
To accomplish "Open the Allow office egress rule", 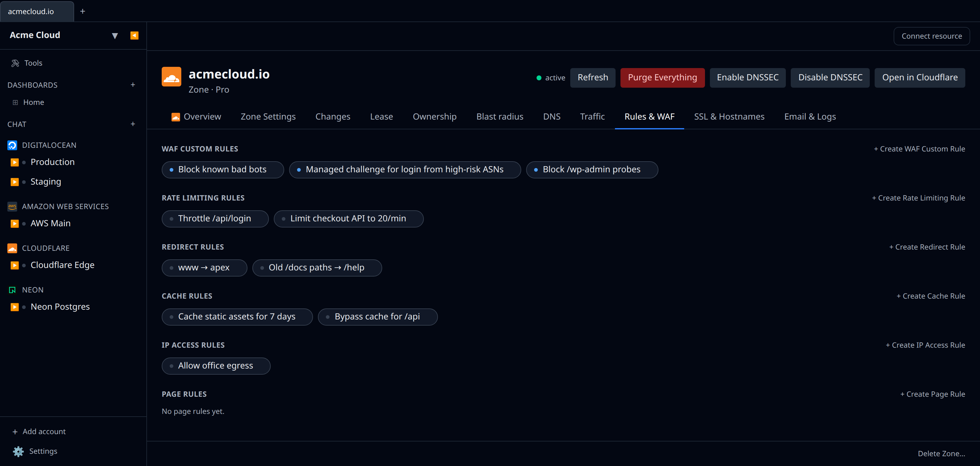I will coord(216,366).
